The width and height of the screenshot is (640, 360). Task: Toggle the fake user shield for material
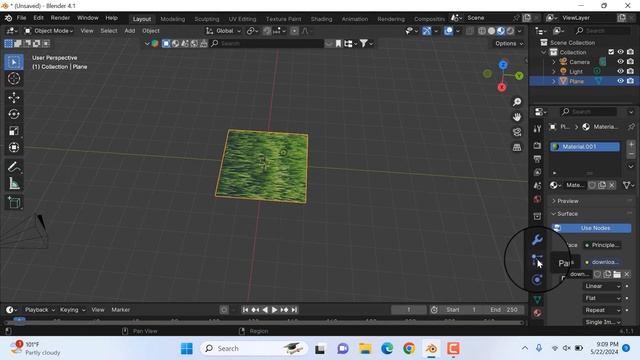pos(592,185)
